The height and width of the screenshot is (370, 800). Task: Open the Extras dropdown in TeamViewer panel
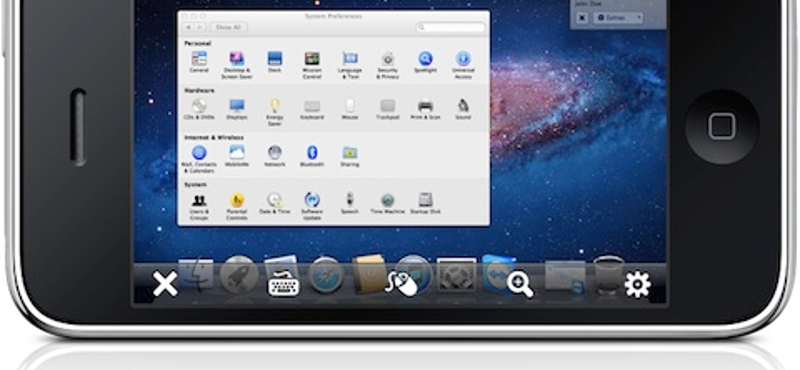[x=619, y=18]
